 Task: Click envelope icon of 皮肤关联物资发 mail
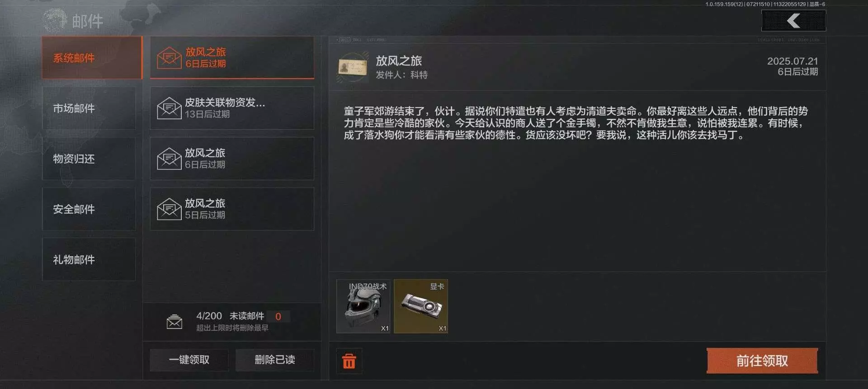pos(169,108)
